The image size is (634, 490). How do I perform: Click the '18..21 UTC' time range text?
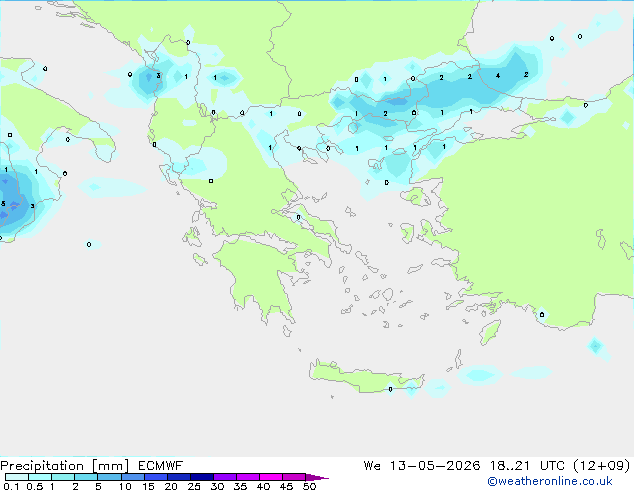pyautogui.click(x=530, y=466)
